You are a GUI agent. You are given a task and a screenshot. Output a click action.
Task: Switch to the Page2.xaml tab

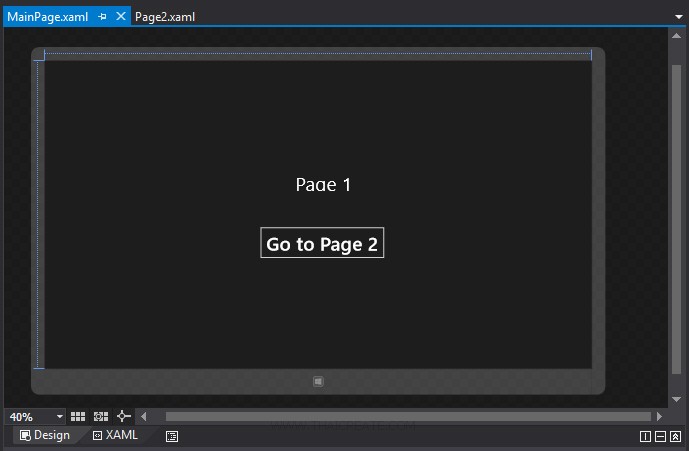point(165,17)
